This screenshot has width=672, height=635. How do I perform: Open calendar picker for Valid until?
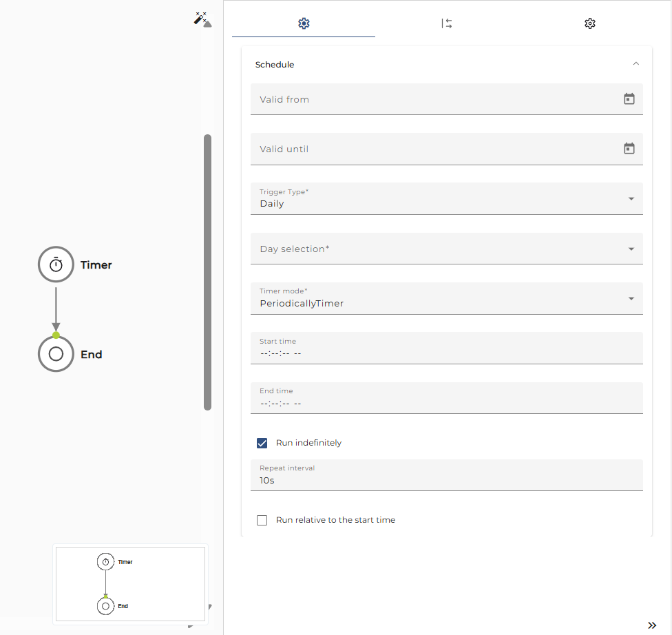(629, 149)
